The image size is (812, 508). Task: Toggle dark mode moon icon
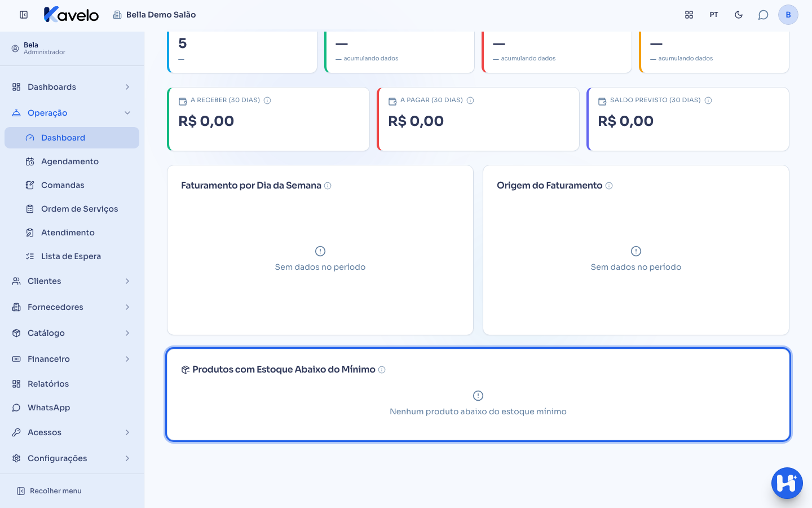click(739, 15)
